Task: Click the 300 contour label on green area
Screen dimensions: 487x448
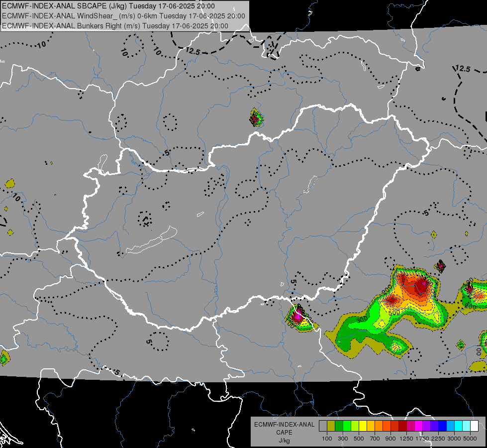Action: point(362,319)
